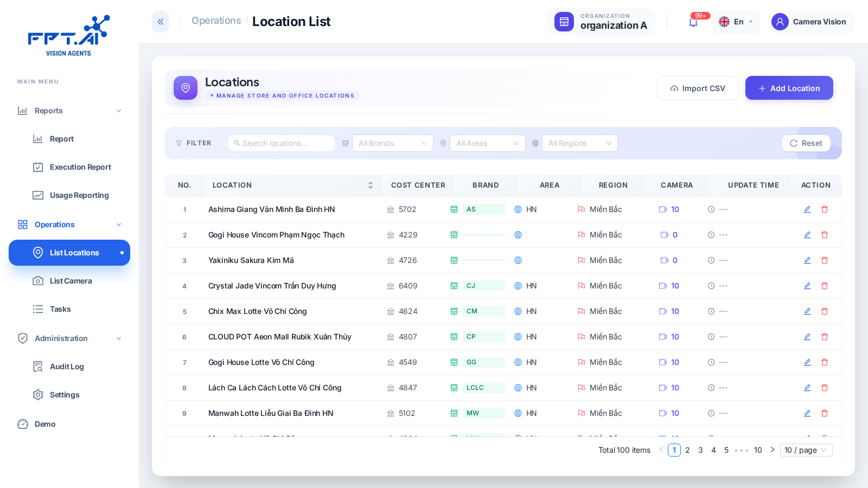
Task: Open notifications bell icon
Action: tap(693, 22)
